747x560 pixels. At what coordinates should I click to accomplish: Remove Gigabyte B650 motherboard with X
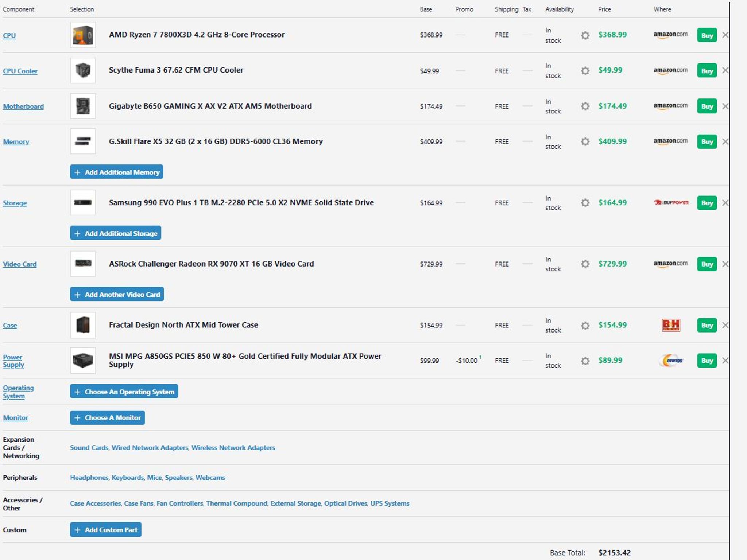coord(725,106)
